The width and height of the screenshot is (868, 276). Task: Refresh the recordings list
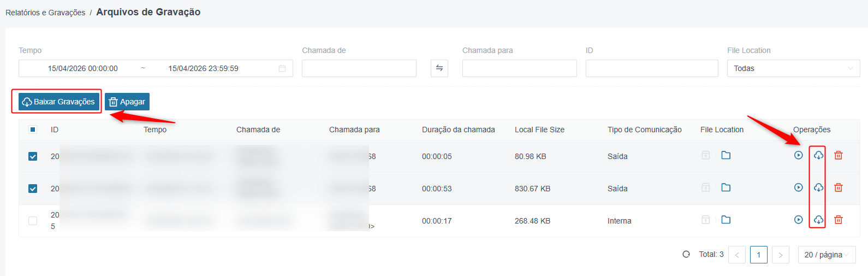(x=686, y=254)
